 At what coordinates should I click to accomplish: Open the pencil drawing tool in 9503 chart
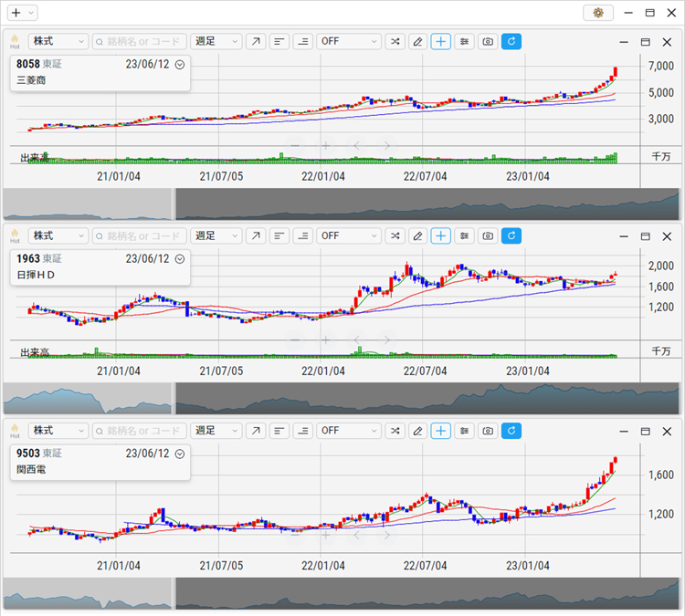(417, 430)
